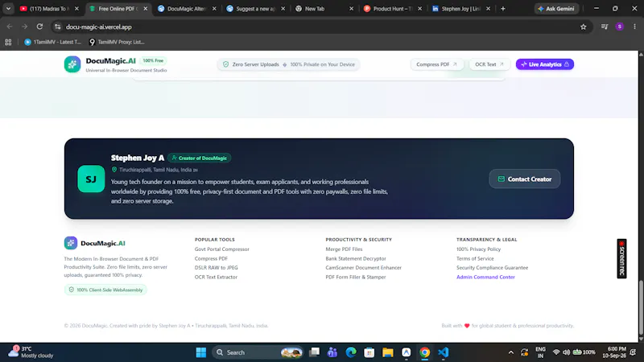Open Microsoft Teams from the taskbar
644x362 pixels.
click(332, 352)
